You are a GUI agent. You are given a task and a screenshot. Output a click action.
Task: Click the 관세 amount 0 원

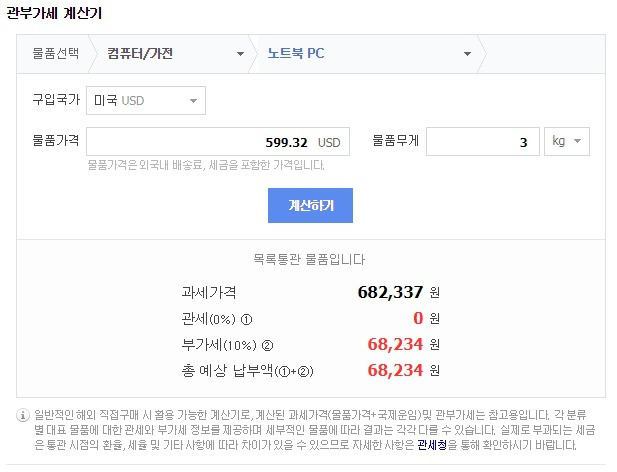coord(427,318)
